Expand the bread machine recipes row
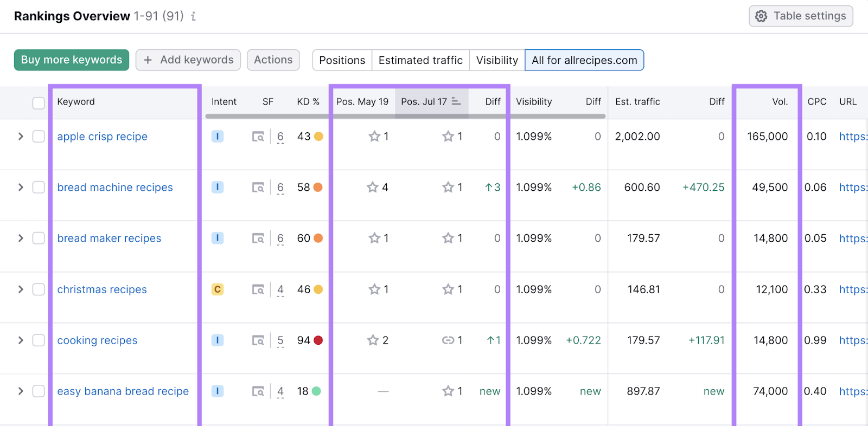This screenshot has width=868, height=426. click(x=21, y=188)
